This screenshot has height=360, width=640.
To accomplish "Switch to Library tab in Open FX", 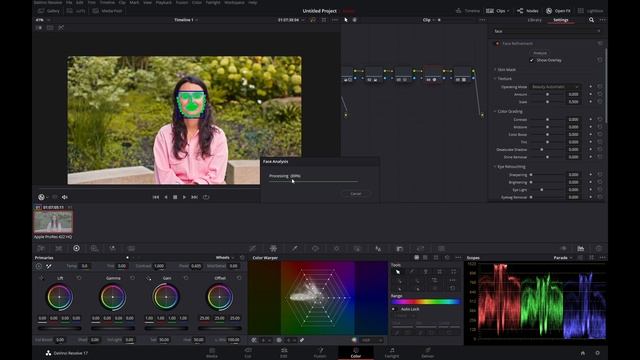I will [534, 20].
